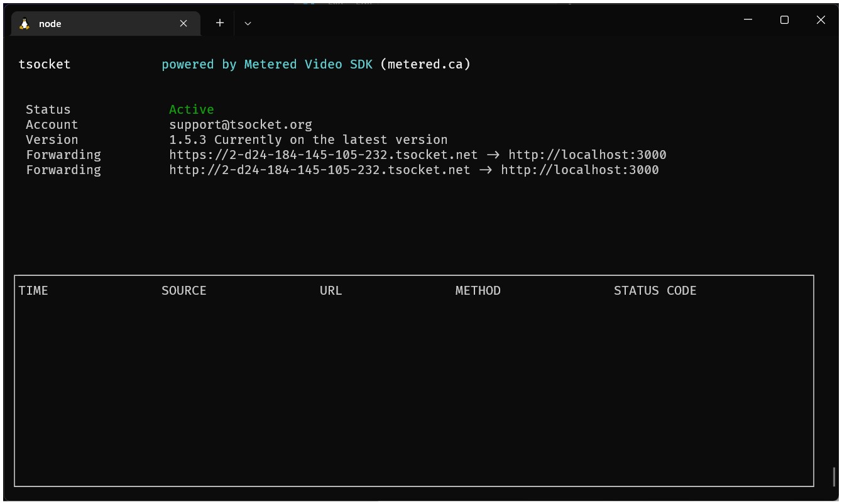Close the terminal window
The image size is (842, 504).
click(x=821, y=20)
